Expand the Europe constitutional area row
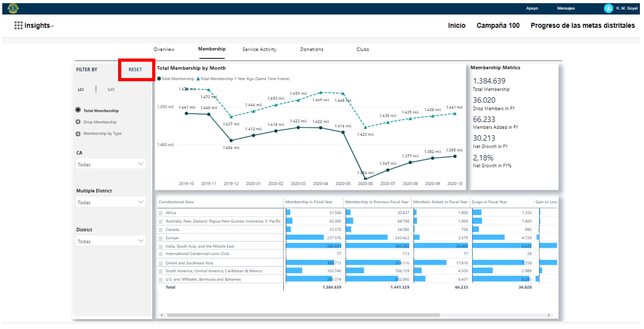 160,238
